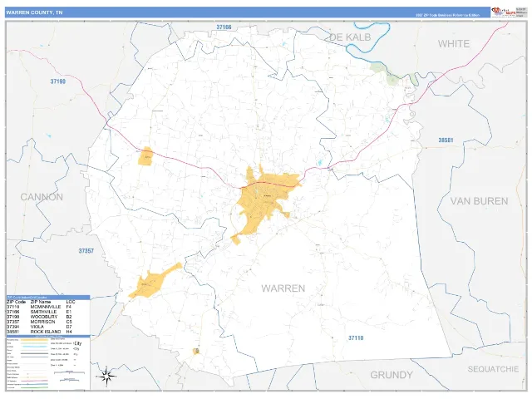Click the light-blue water legend swatch
Viewport: 532px width, 399px height.
34,347
